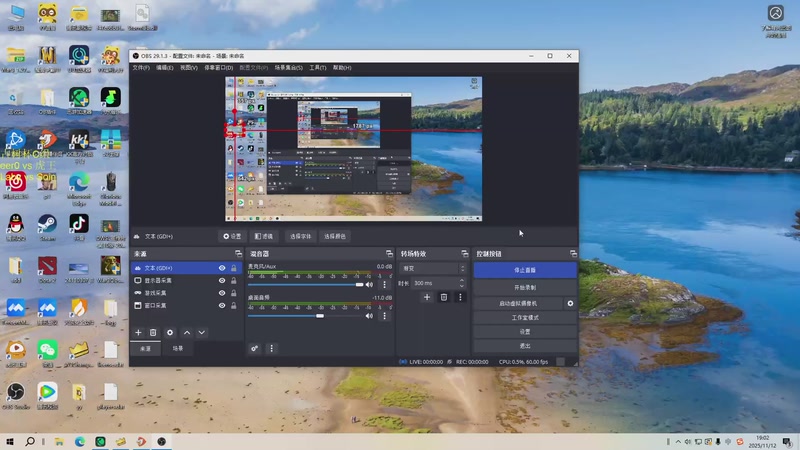800x450 pixels.
Task: Float the 转场特效 dock panel
Action: pos(464,254)
